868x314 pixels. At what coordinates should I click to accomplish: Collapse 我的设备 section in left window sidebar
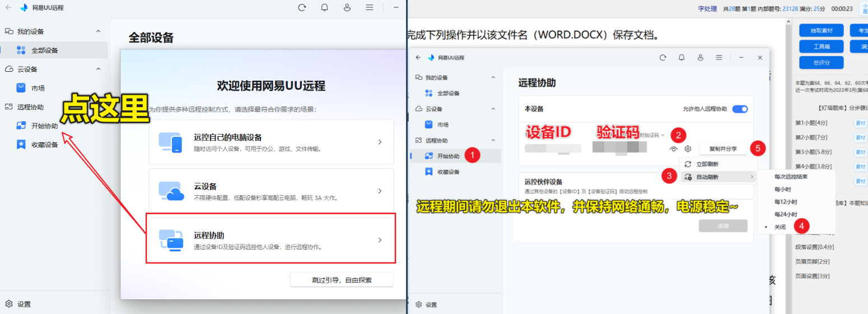click(99, 31)
